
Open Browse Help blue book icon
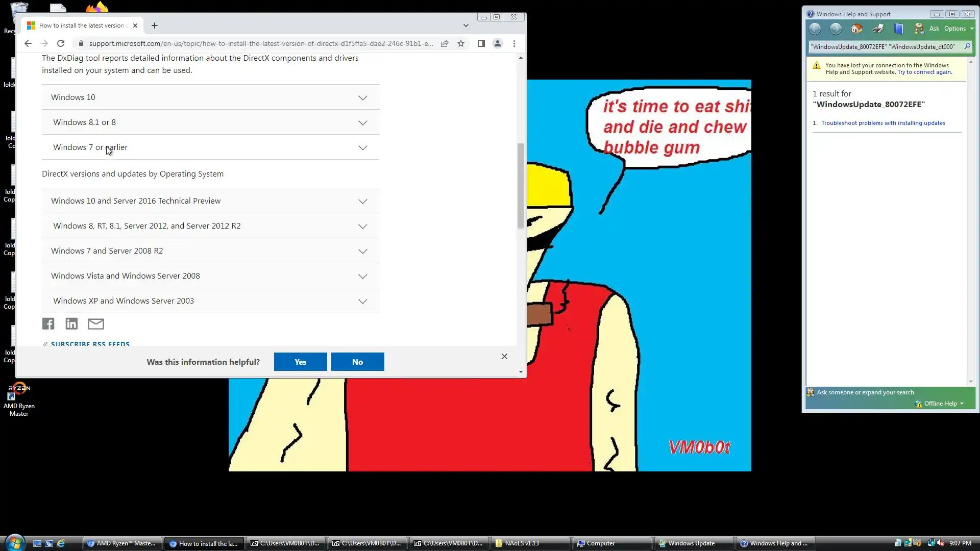(x=899, y=29)
